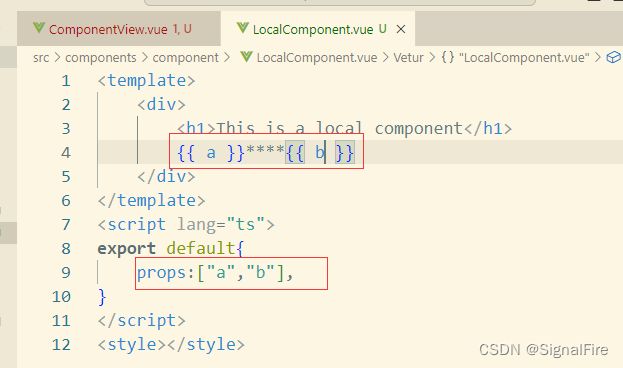The image size is (623, 368).
Task: Click line number 1 in gutter
Action: click(66, 81)
